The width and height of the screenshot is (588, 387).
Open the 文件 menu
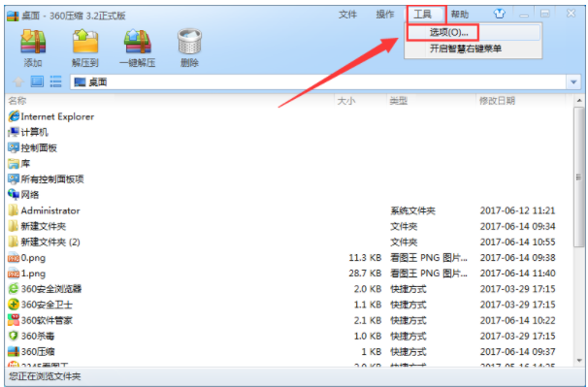(347, 15)
